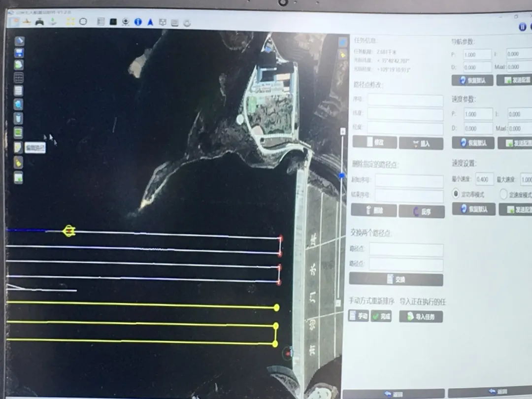This screenshot has width=532, height=399.
Task: Focus the second 路径点 swap field
Action: pyautogui.click(x=406, y=265)
